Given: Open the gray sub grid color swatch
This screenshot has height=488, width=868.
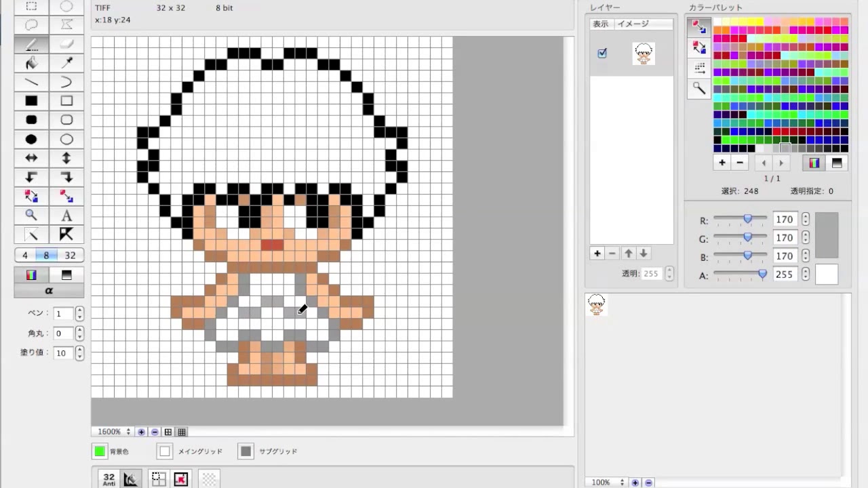Looking at the screenshot, I should point(246,451).
